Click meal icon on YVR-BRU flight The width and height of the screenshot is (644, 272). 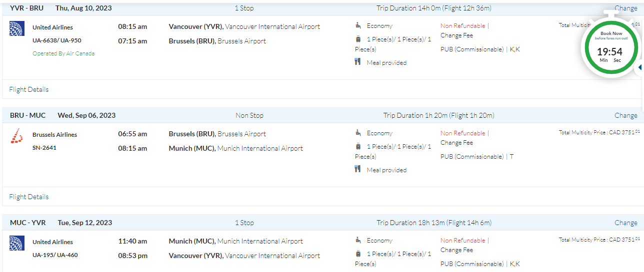pyautogui.click(x=358, y=62)
